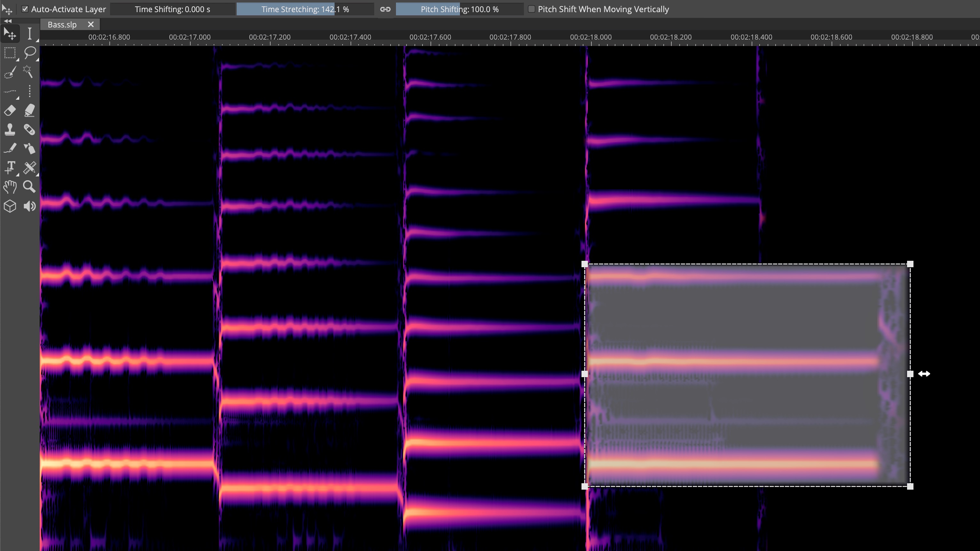Select the Rectangular selection tool

10,52
